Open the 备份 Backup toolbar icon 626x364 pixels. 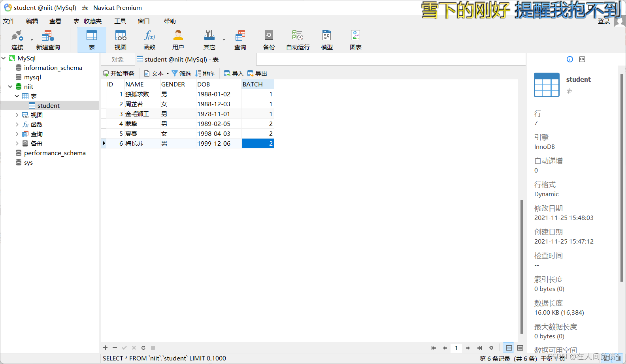point(269,40)
